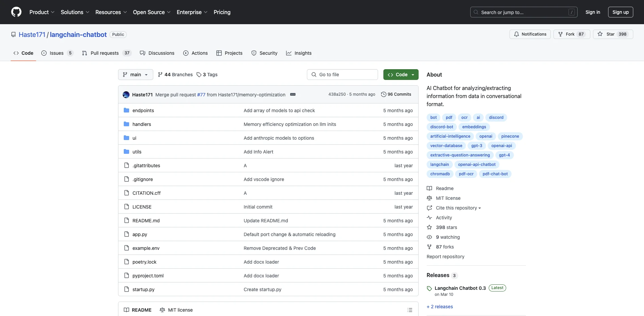Open the Product menu

pyautogui.click(x=42, y=12)
